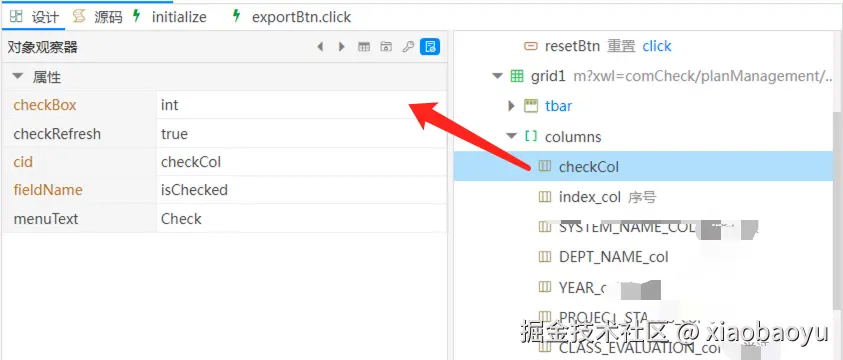Screen dimensions: 843x360
Task: Edit the checkRefresh value true
Action: [x=302, y=133]
